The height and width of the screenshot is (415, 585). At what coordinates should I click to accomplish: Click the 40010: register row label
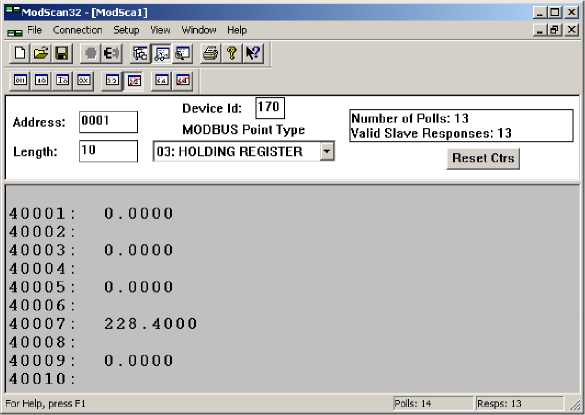click(x=43, y=379)
